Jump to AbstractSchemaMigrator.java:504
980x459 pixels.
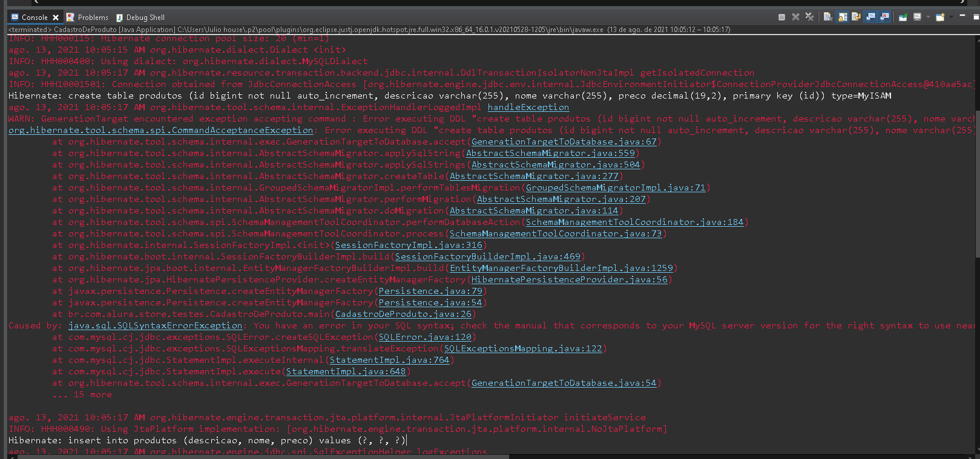[x=556, y=164]
